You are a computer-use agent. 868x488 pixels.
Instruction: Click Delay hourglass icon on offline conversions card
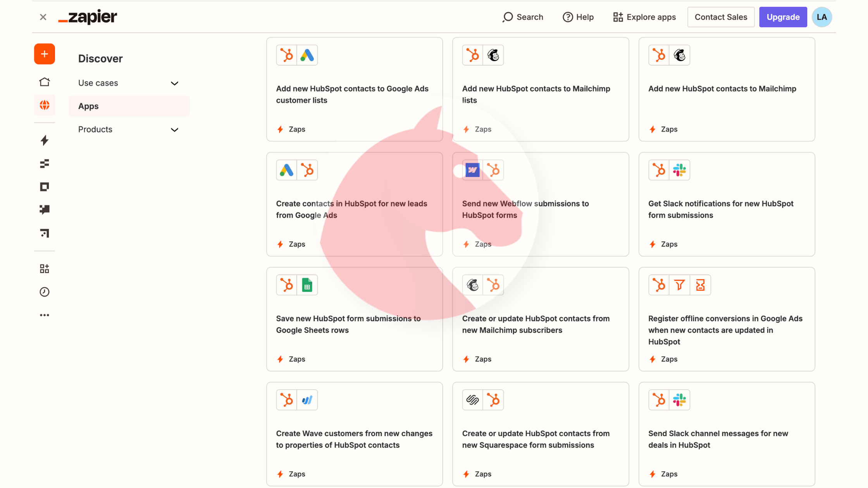(x=700, y=285)
